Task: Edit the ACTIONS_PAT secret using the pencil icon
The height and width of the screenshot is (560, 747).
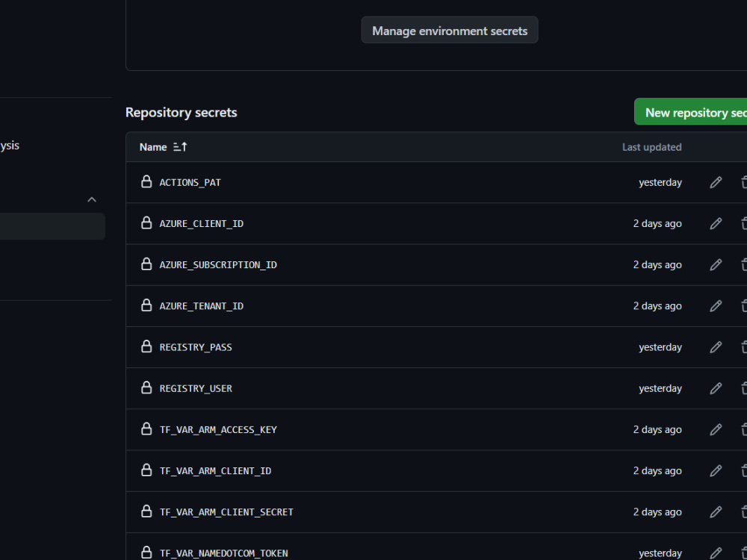Action: click(x=716, y=181)
